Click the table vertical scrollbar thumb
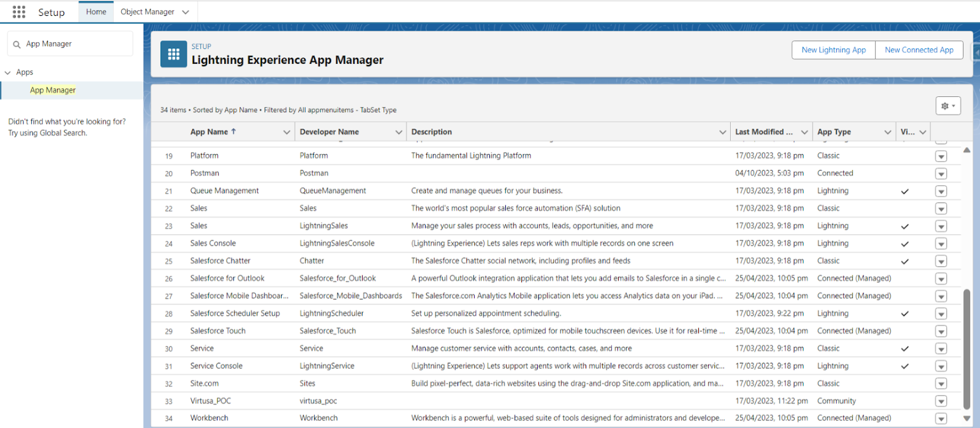The width and height of the screenshot is (980, 428). [967, 349]
